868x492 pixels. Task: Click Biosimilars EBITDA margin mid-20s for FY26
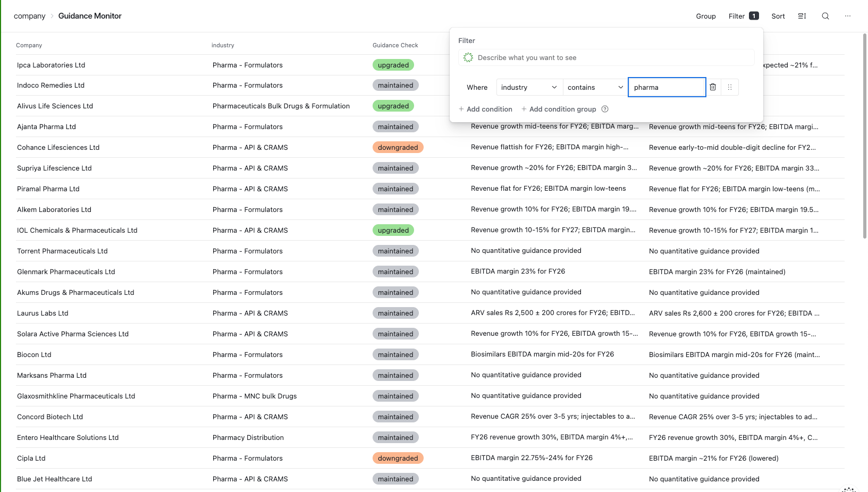pos(542,354)
